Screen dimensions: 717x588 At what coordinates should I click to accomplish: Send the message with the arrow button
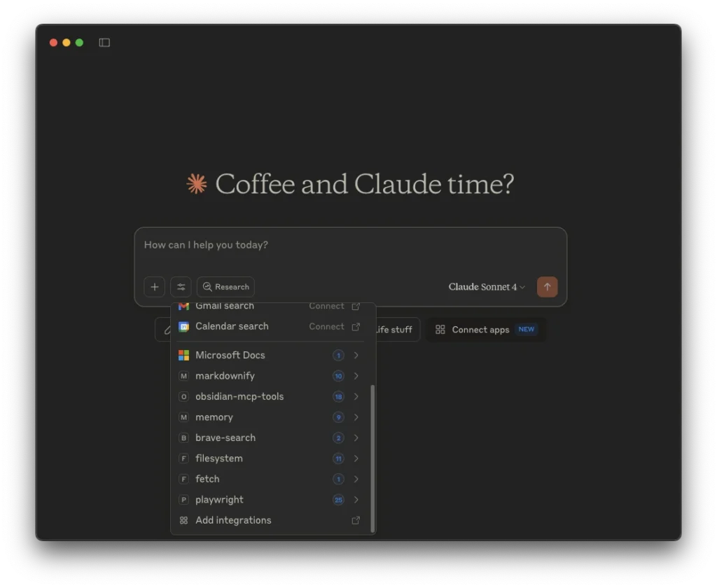pos(547,287)
